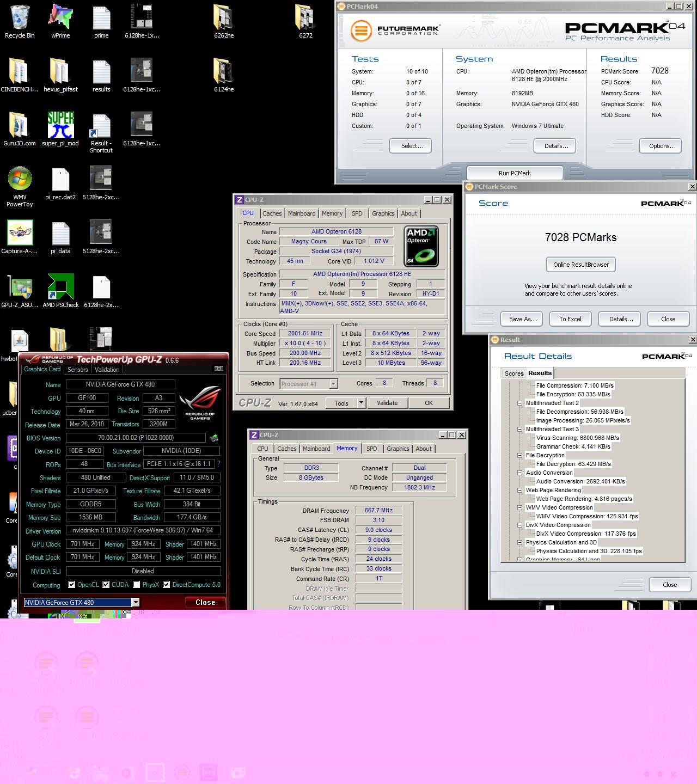Open the hexus_pifast folder icon
The height and width of the screenshot is (784, 697).
(x=60, y=75)
